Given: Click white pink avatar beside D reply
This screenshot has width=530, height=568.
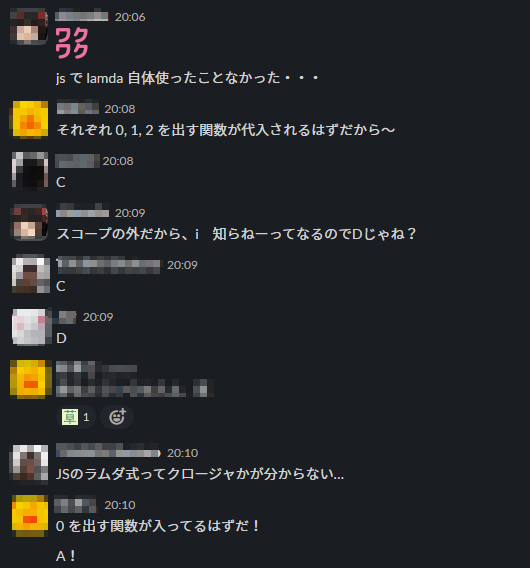Looking at the screenshot, I should click(30, 327).
